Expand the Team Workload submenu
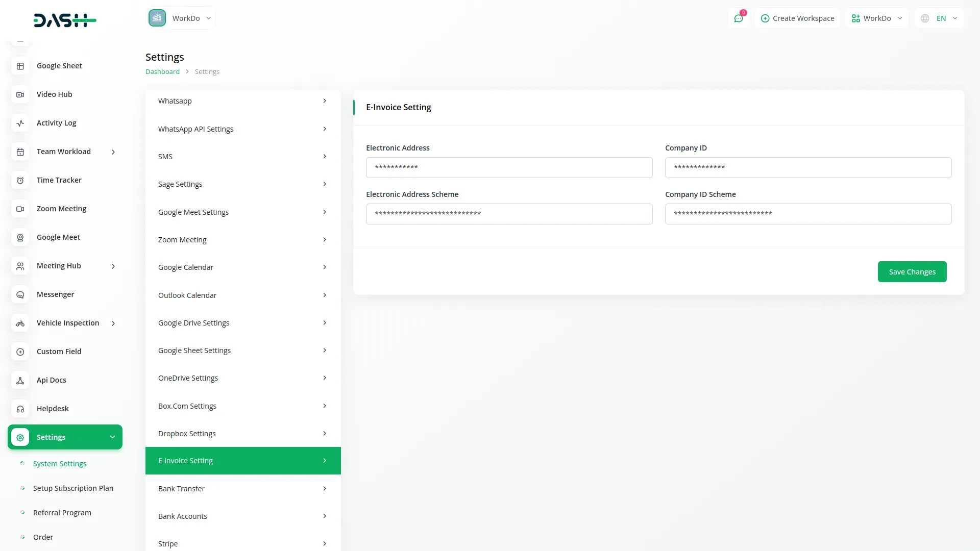This screenshot has width=980, height=551. click(x=113, y=152)
